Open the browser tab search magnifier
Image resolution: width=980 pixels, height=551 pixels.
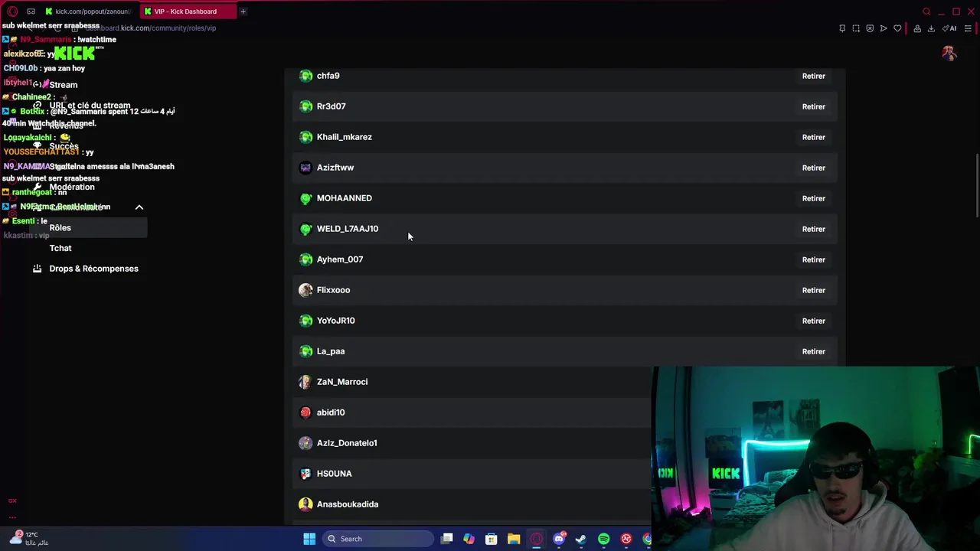[926, 11]
